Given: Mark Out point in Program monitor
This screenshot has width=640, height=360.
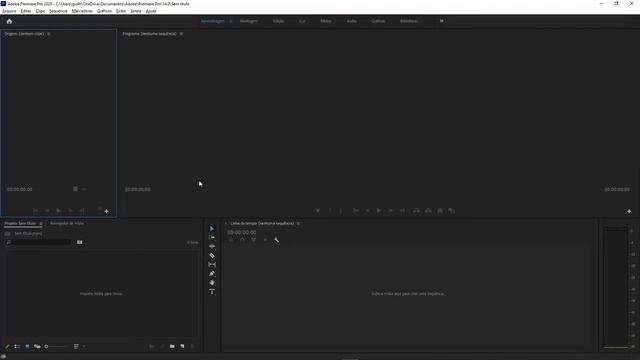Looking at the screenshot, I should click(x=341, y=211).
